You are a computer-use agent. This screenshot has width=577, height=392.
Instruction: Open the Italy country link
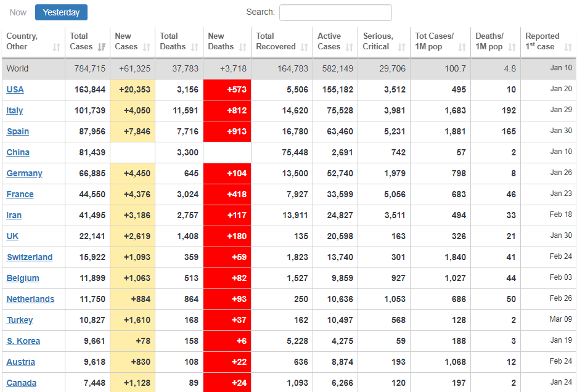[x=15, y=110]
